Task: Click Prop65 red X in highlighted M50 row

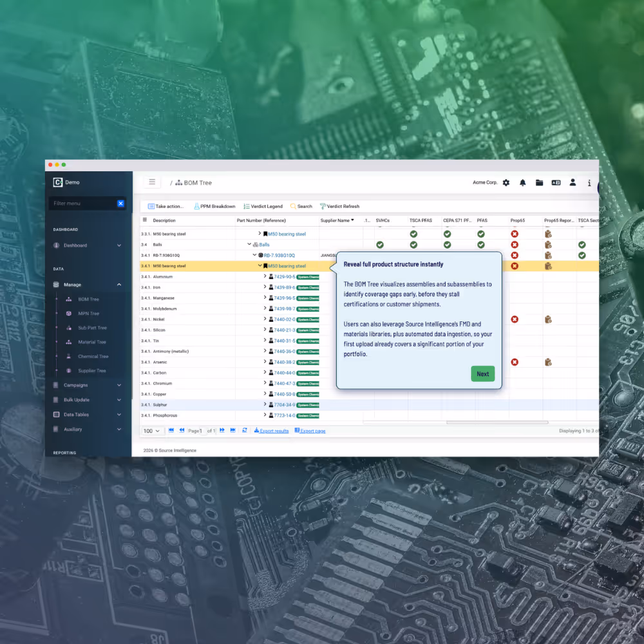Action: point(515,266)
